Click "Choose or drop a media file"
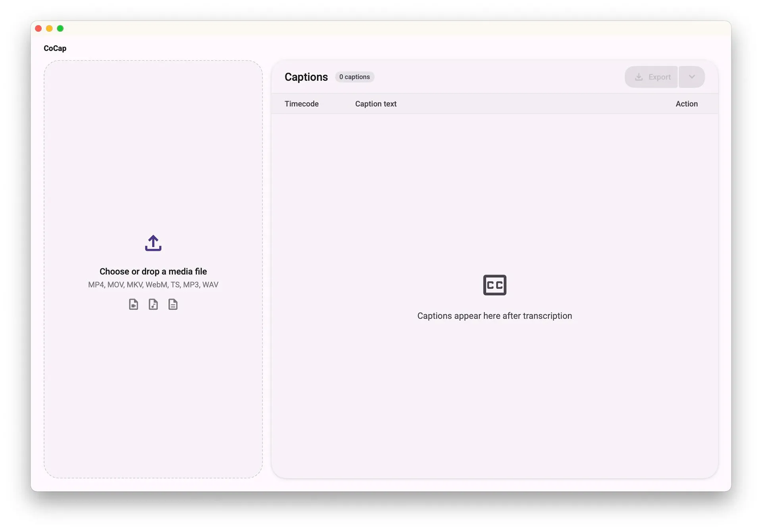Image resolution: width=762 pixels, height=532 pixels. pyautogui.click(x=153, y=271)
